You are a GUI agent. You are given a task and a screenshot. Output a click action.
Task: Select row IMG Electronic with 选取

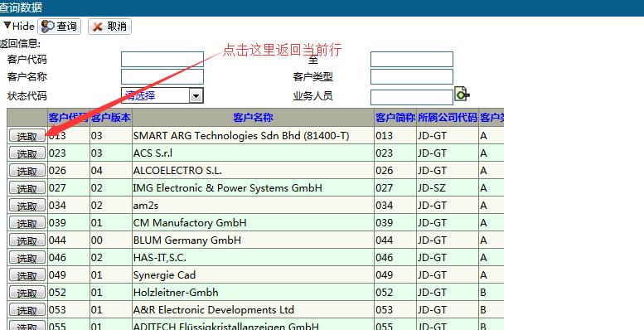27,188
